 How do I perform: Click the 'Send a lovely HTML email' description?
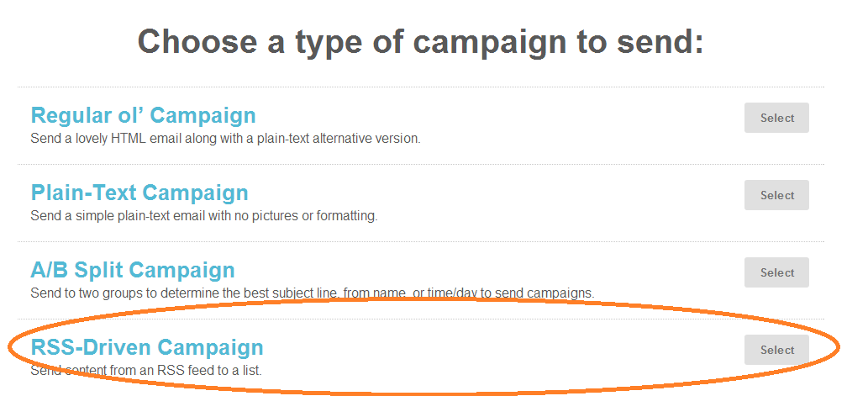click(225, 139)
